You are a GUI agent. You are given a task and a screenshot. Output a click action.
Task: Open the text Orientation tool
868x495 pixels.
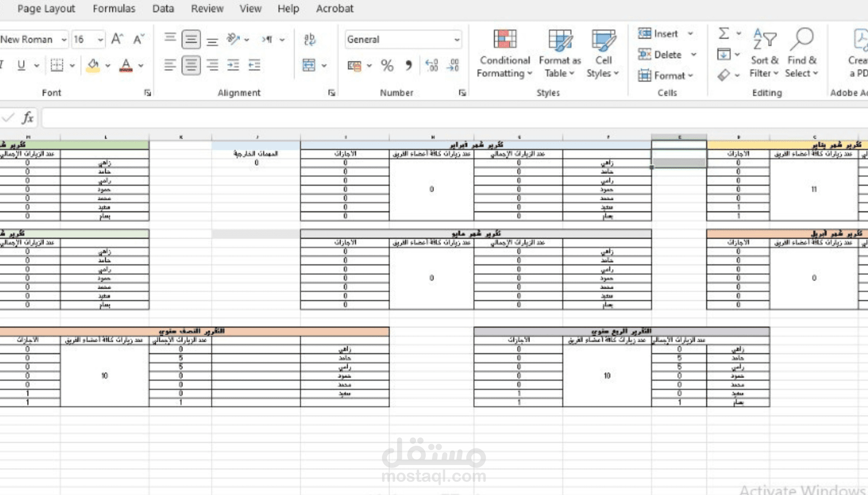click(x=233, y=39)
